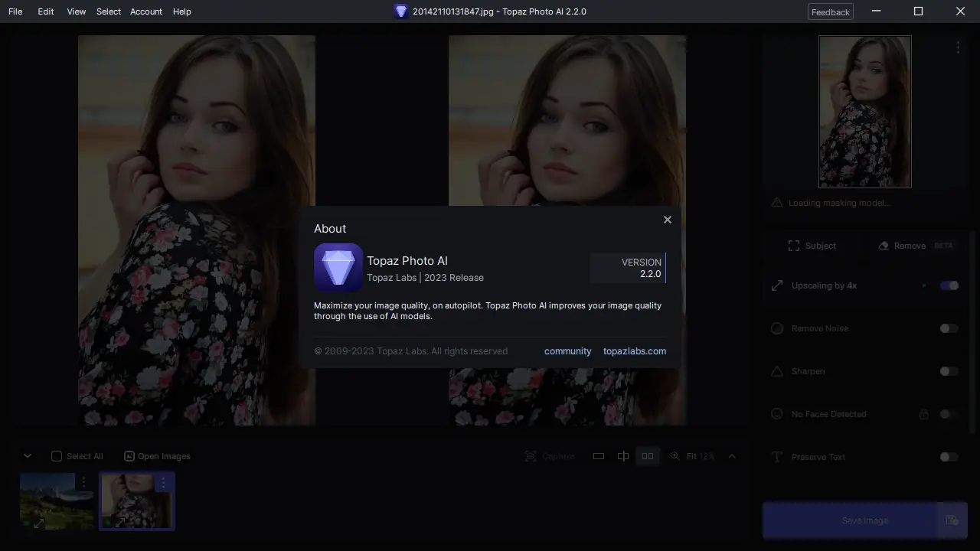Click the face recovery smiley icon
980x551 pixels.
(x=777, y=414)
